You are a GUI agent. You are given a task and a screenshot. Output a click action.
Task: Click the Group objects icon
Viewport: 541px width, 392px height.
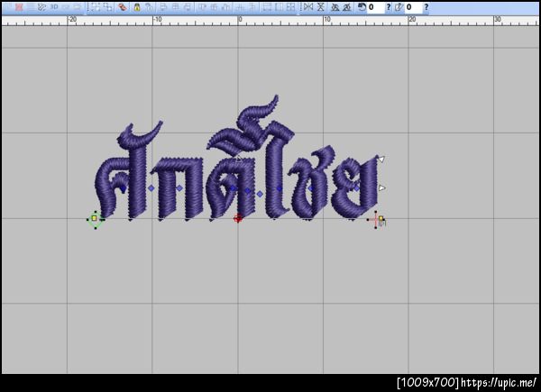(x=96, y=7)
